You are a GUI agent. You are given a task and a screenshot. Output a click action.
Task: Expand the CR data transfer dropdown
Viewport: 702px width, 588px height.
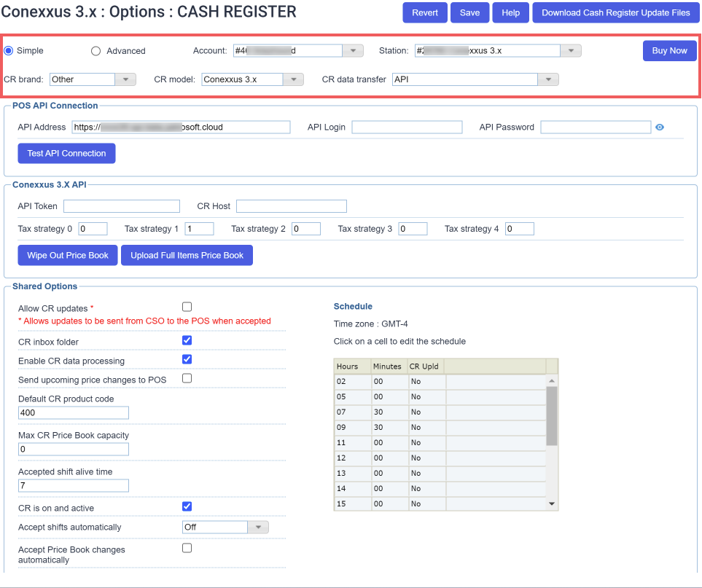pyautogui.click(x=548, y=79)
